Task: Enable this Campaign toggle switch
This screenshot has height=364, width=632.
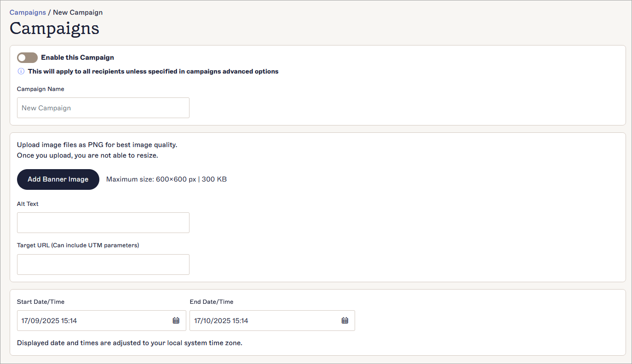Action: coord(27,57)
